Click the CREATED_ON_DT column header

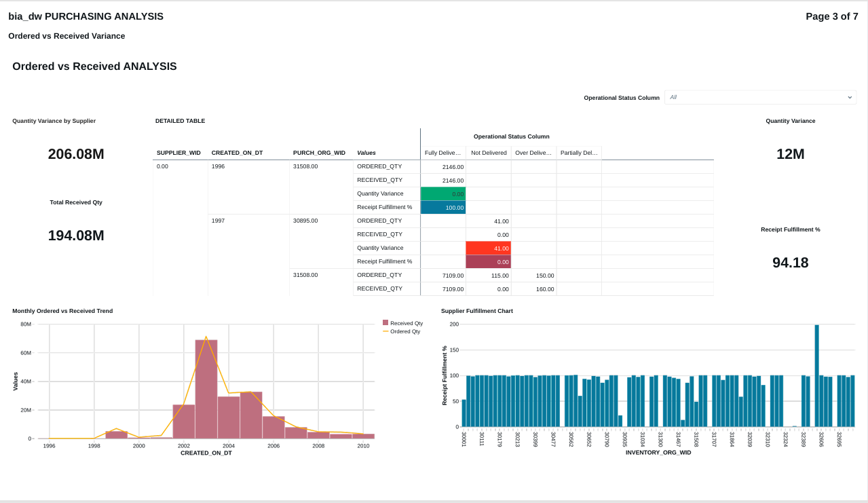pyautogui.click(x=237, y=153)
